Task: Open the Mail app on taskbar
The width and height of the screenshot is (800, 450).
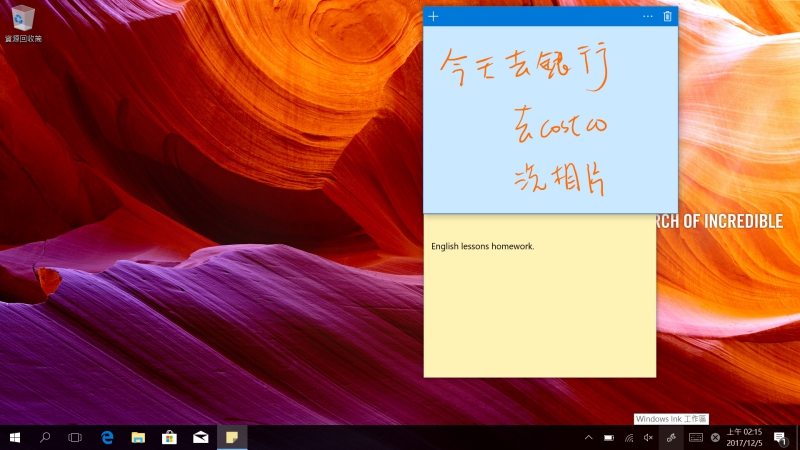Action: (200, 438)
